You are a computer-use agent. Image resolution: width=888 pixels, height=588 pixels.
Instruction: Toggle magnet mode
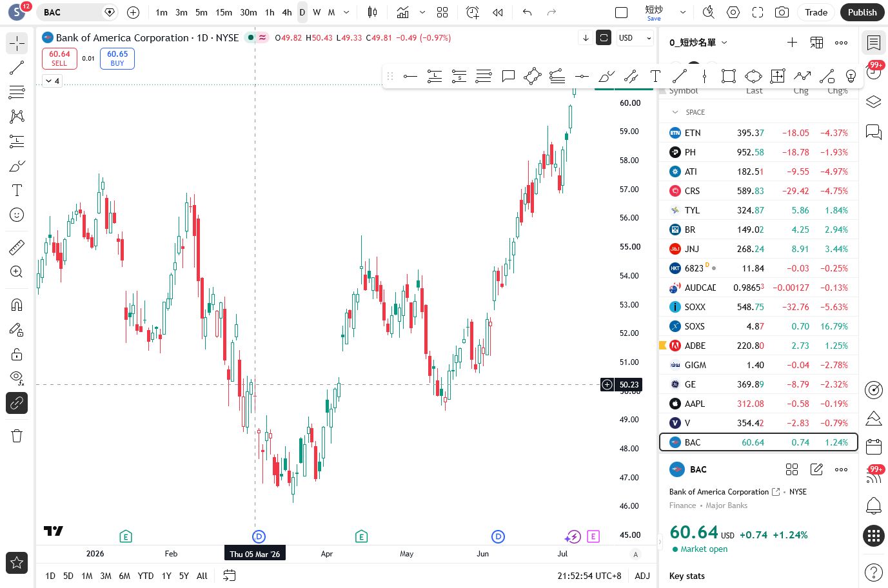(x=17, y=305)
